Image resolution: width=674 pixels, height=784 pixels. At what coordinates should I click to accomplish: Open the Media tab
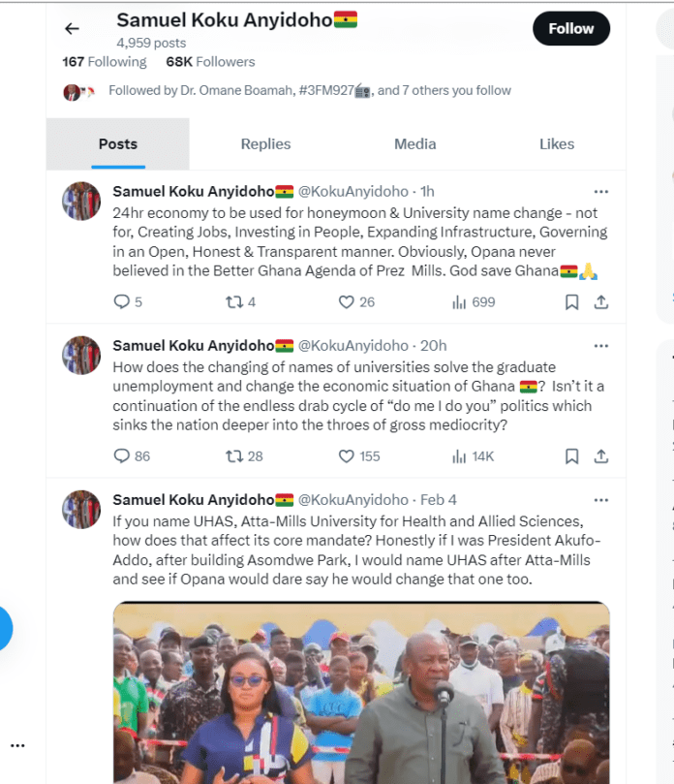(x=414, y=144)
